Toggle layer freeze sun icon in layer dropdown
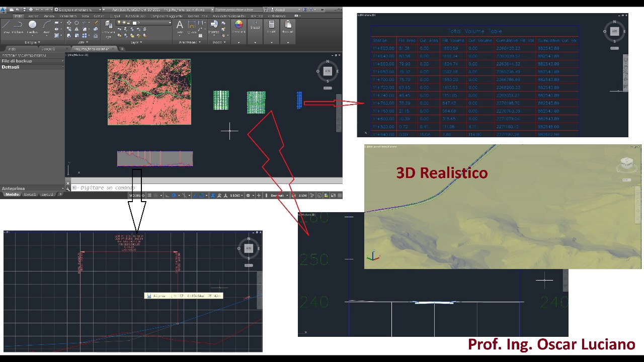Image resolution: width=644 pixels, height=362 pixels. tap(124, 23)
